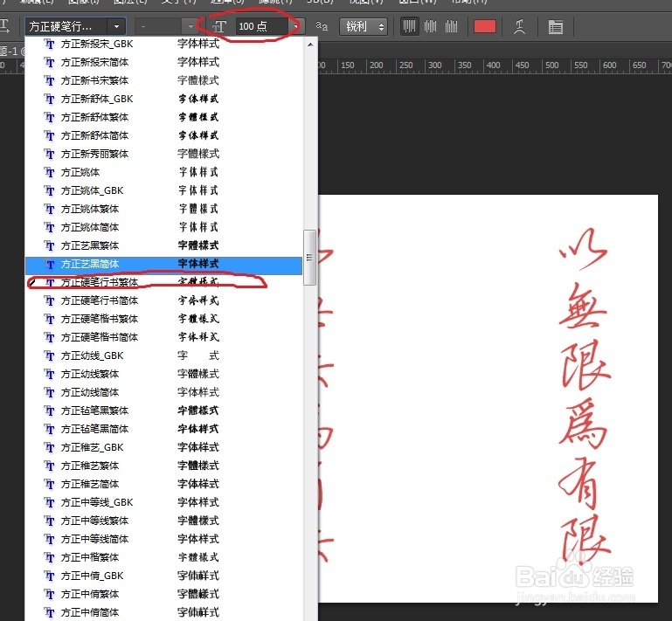Open the font size dropdown arrow
This screenshot has height=621, width=672.
pos(295,26)
